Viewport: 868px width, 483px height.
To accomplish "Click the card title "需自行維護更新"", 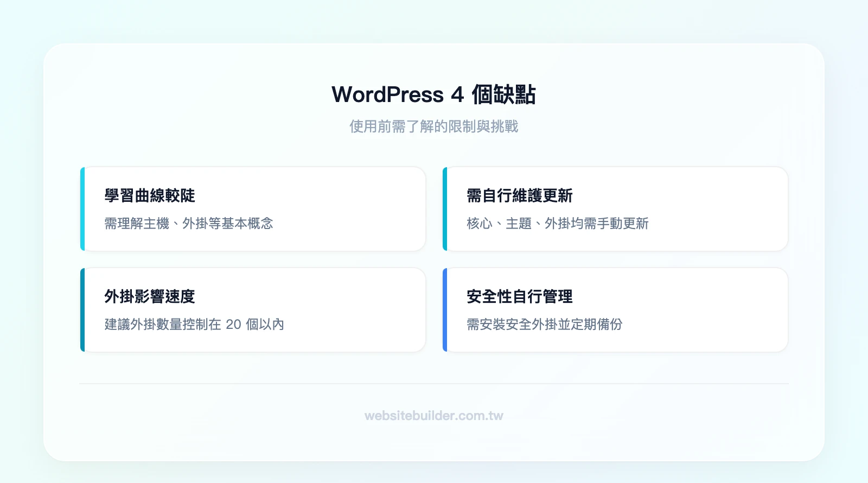I will point(520,195).
